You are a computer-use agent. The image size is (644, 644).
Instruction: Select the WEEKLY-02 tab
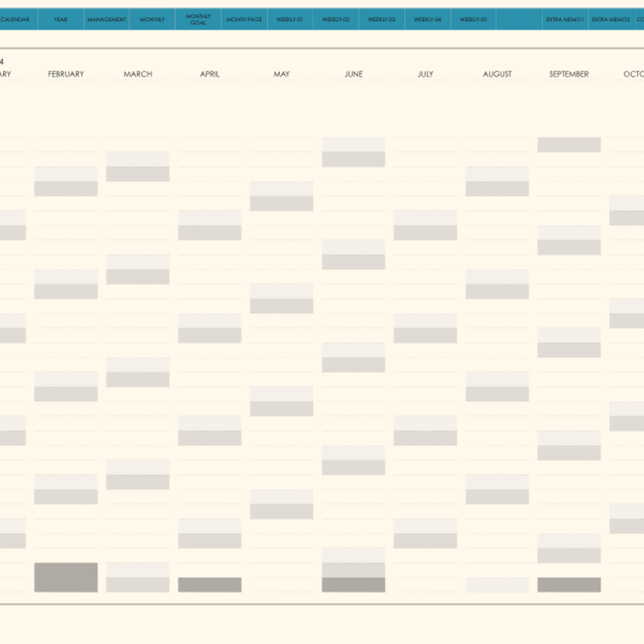coord(336,20)
